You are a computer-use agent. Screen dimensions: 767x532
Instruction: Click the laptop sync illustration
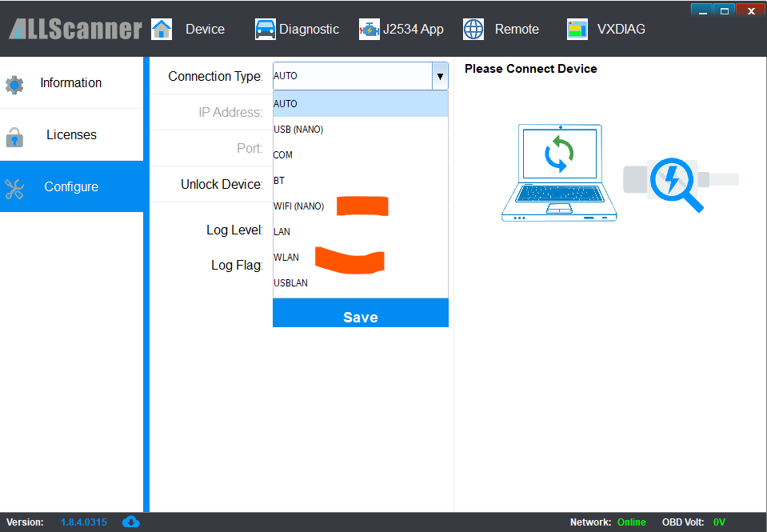click(x=559, y=173)
